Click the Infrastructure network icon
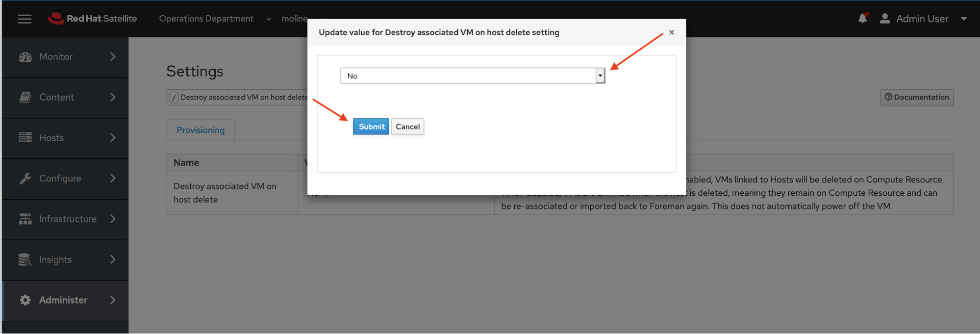980x334 pixels. pos(25,219)
